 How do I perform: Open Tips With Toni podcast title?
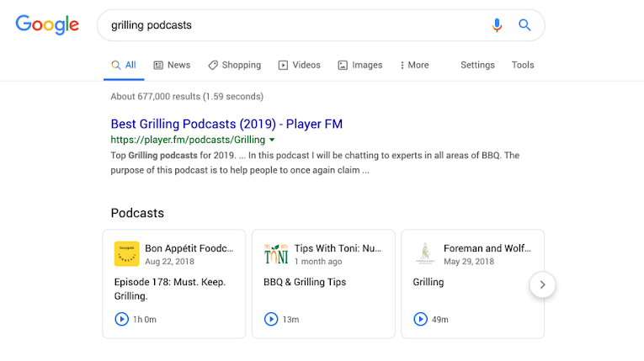pyautogui.click(x=338, y=248)
